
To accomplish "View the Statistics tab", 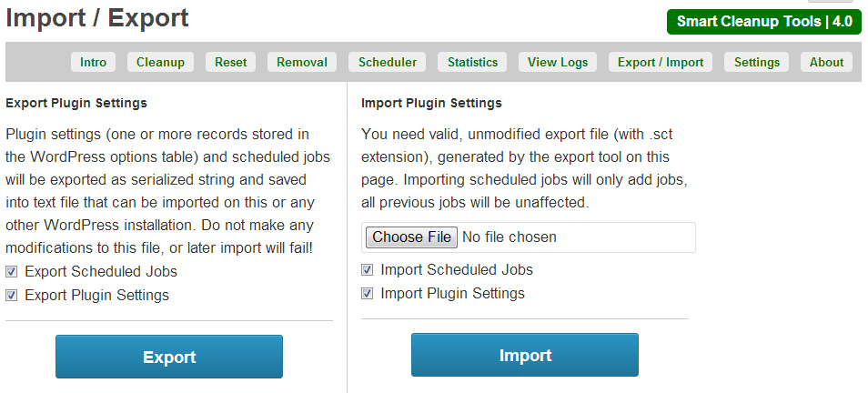I will point(472,62).
